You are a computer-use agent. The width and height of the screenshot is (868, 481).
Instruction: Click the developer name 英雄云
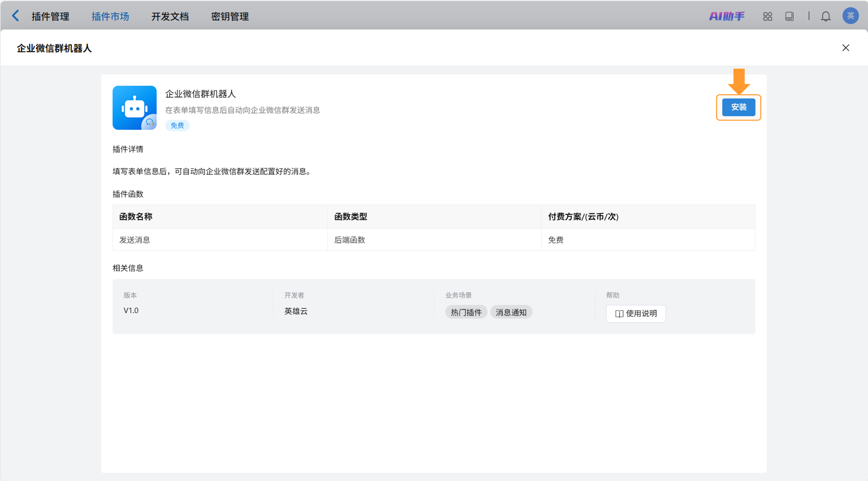(x=296, y=311)
